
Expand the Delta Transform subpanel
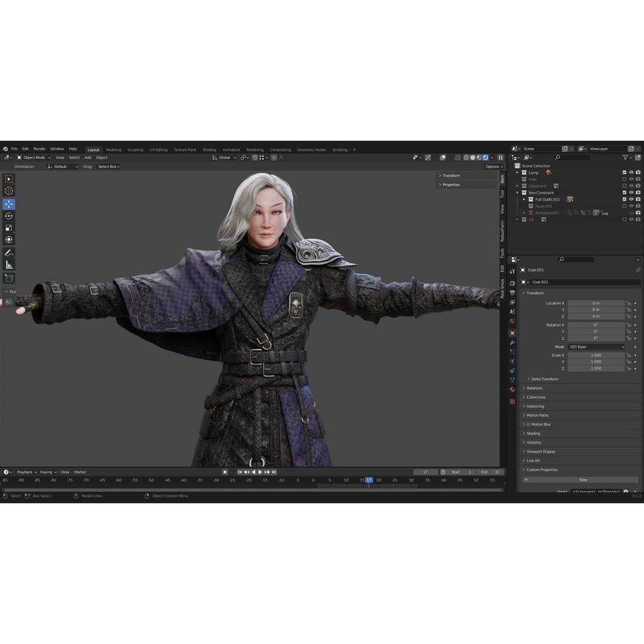[543, 379]
